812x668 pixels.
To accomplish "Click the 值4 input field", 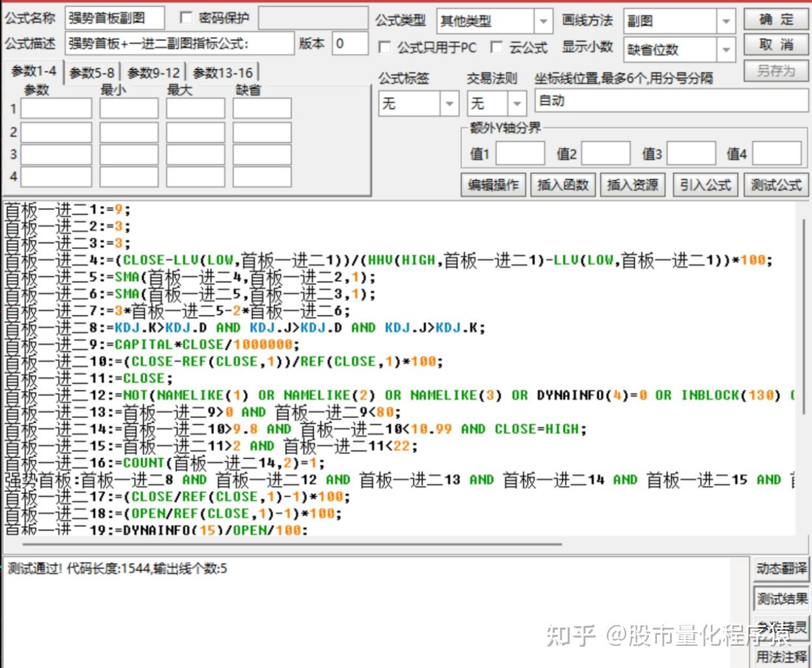I will click(777, 153).
